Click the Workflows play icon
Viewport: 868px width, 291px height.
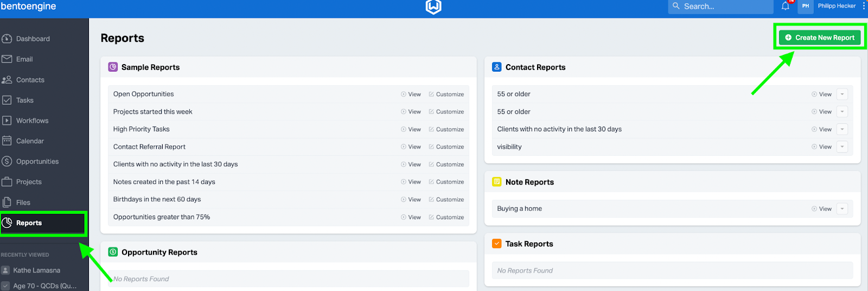pyautogui.click(x=7, y=121)
